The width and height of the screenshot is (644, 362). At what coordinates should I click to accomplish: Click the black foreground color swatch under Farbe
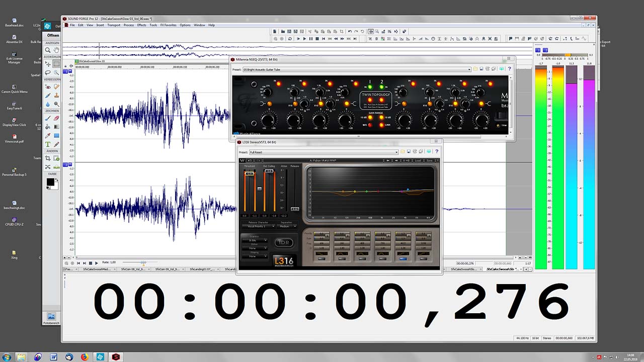pos(50,182)
